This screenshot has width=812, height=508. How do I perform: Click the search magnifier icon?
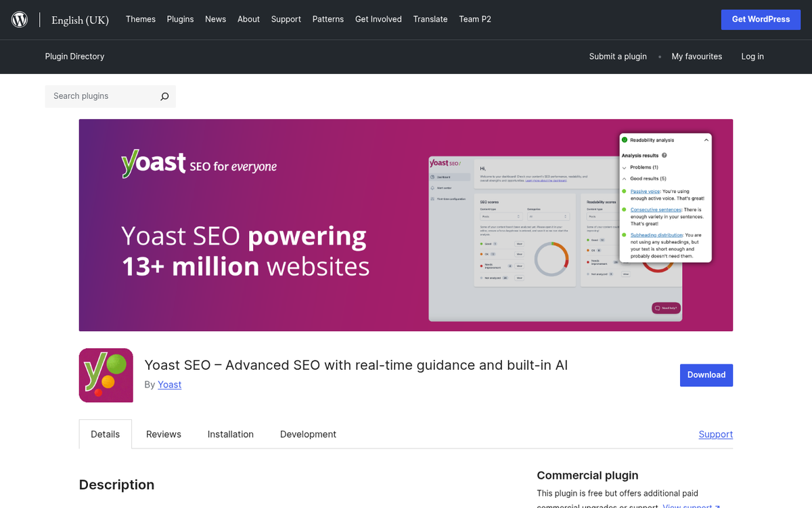pos(164,96)
